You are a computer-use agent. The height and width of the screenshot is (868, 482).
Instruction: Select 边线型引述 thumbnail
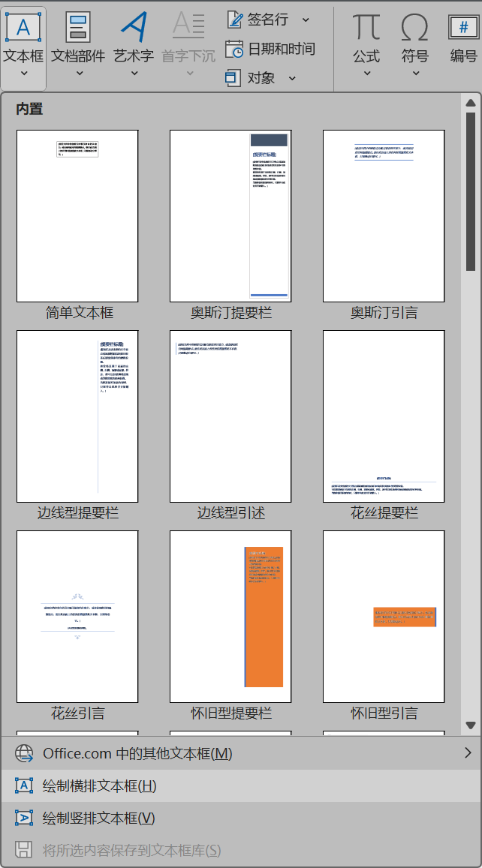point(230,416)
